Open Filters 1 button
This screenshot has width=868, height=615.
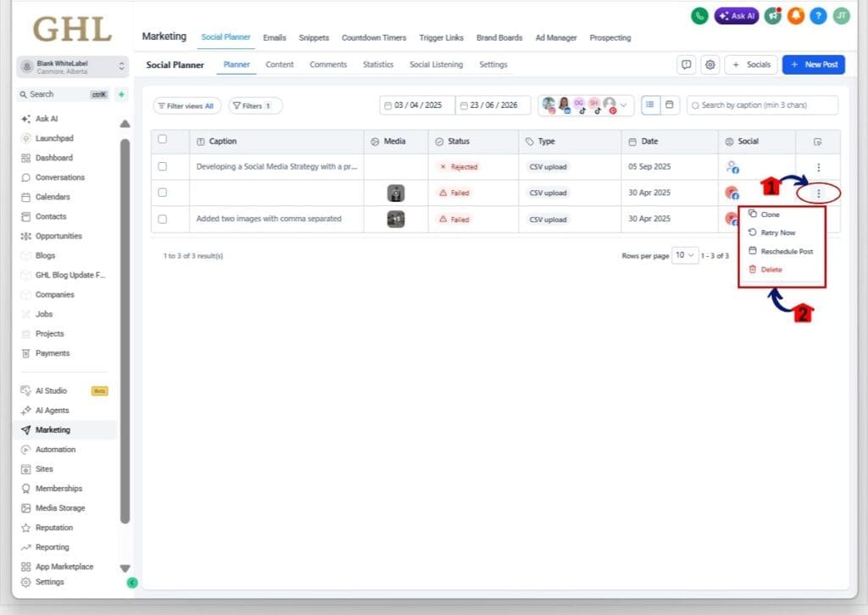pyautogui.click(x=255, y=106)
